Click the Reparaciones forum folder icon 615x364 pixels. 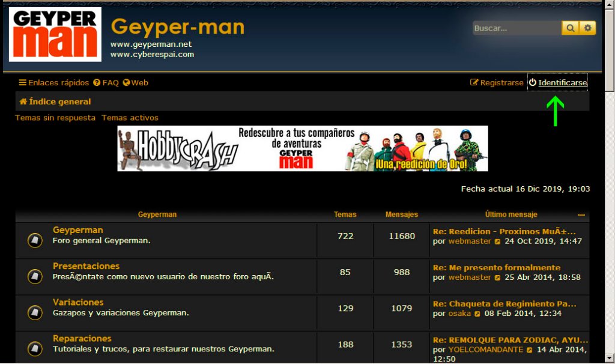35,348
